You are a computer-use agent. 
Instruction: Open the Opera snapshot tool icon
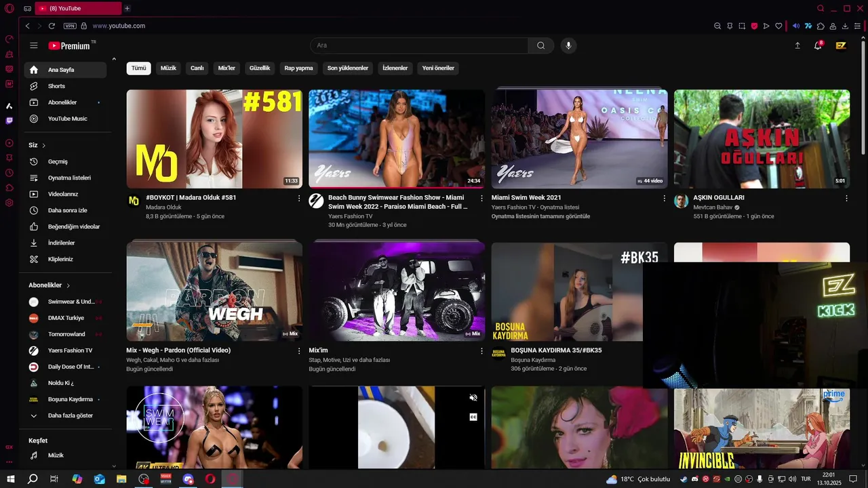coord(742,26)
